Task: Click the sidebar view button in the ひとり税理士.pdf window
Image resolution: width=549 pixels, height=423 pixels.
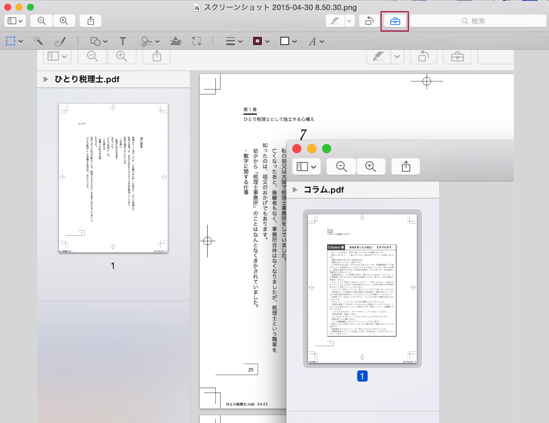Action: [57, 56]
